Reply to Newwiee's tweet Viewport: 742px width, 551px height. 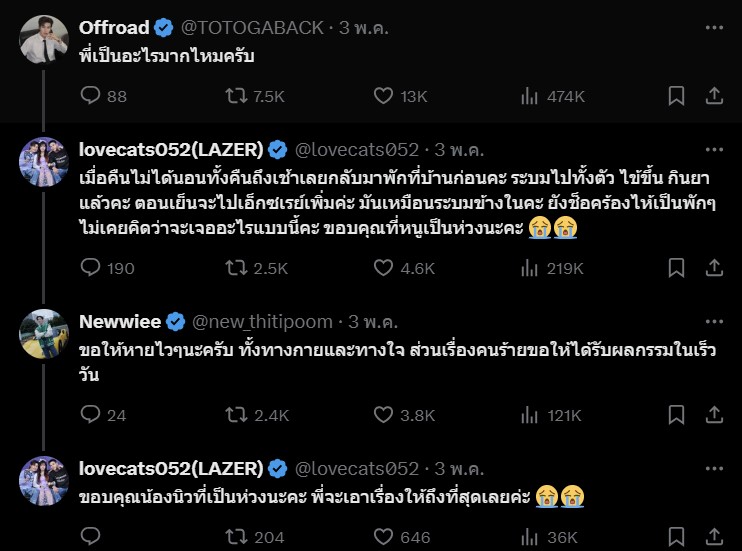[x=91, y=415]
